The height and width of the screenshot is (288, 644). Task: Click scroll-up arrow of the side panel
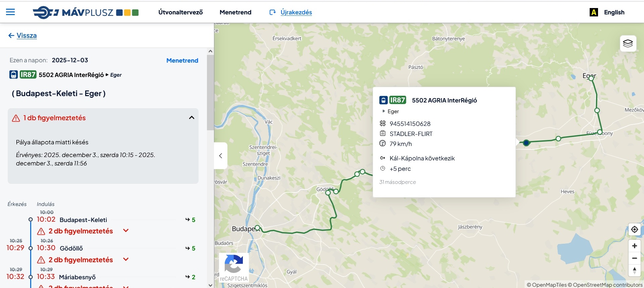210,51
